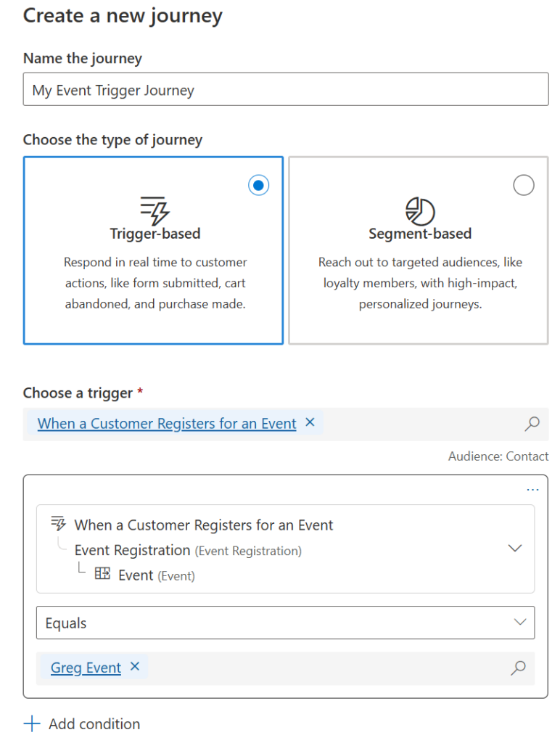
Task: Click the journey name input field
Action: [285, 90]
